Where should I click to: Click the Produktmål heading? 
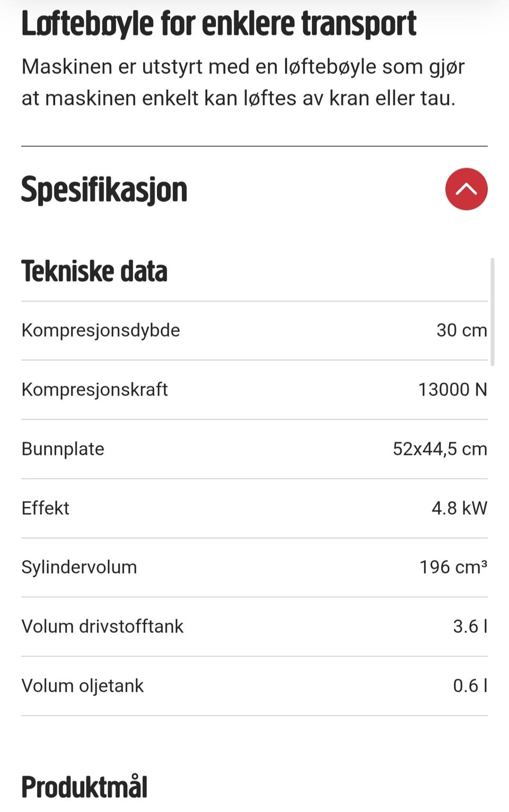tap(84, 787)
